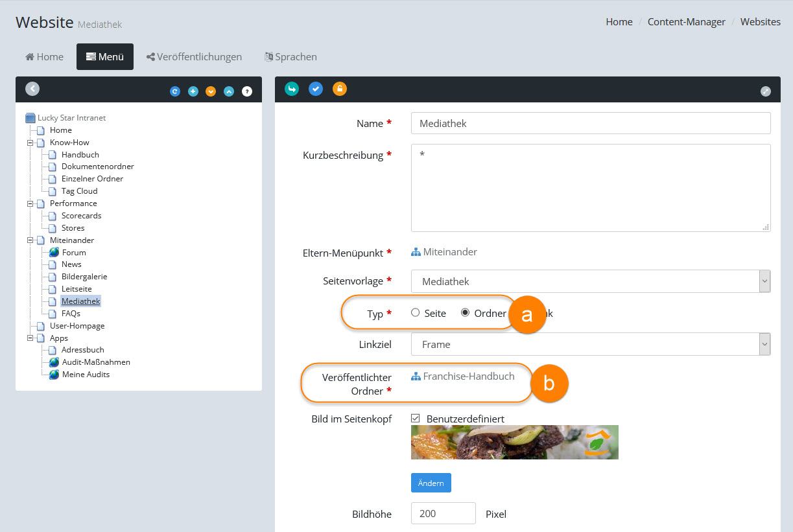The width and height of the screenshot is (793, 532).
Task: Open the help question mark icon
Action: 247,91
